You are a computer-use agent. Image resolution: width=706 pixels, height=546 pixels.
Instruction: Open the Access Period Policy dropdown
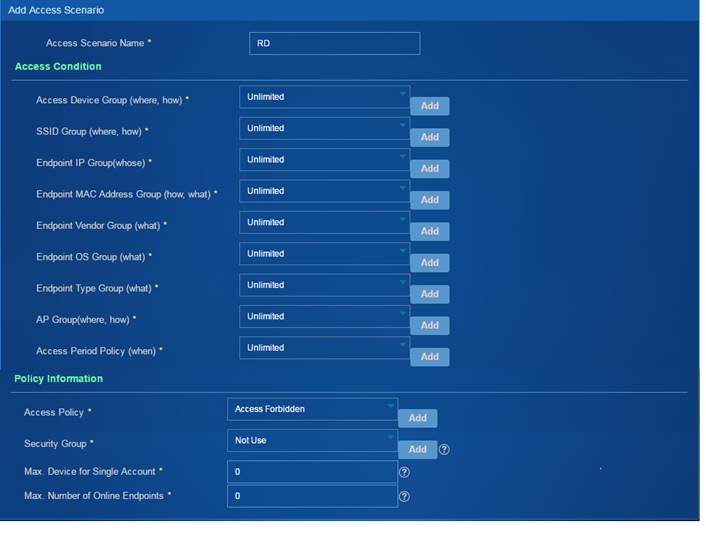tap(324, 348)
